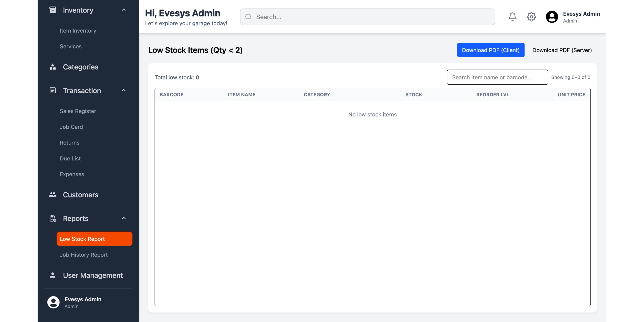Image resolution: width=644 pixels, height=322 pixels.
Task: Click the sidebar bottom profile avatar
Action: point(53,302)
